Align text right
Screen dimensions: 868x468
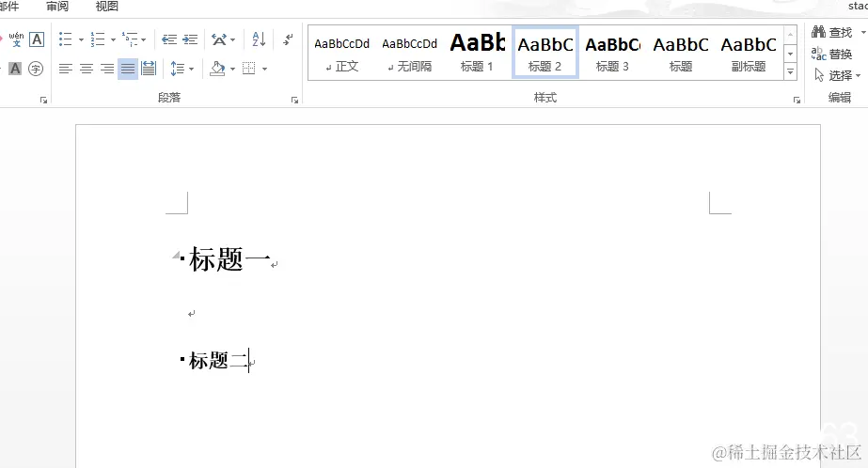tap(107, 69)
